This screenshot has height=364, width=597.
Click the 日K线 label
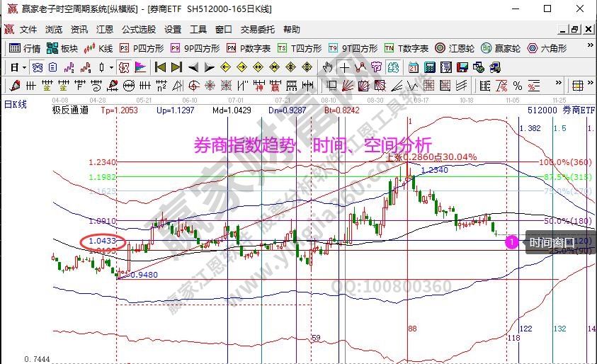[16, 104]
